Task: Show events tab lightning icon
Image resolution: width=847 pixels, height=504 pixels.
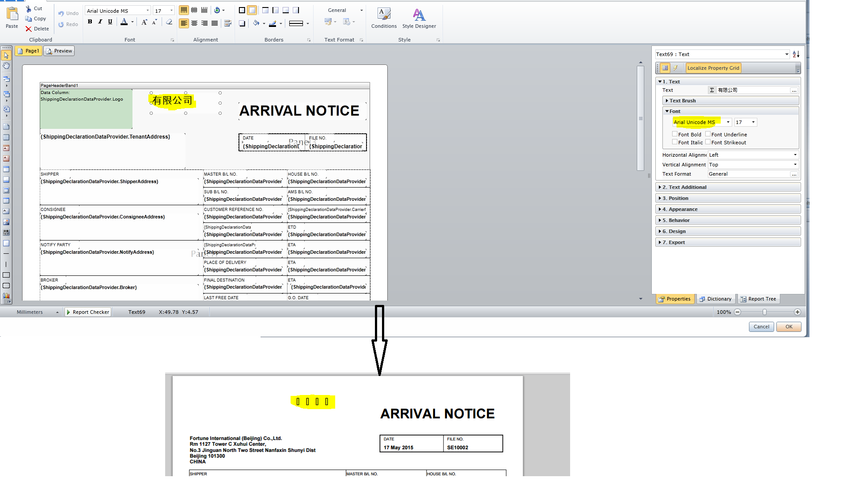Action: click(675, 68)
